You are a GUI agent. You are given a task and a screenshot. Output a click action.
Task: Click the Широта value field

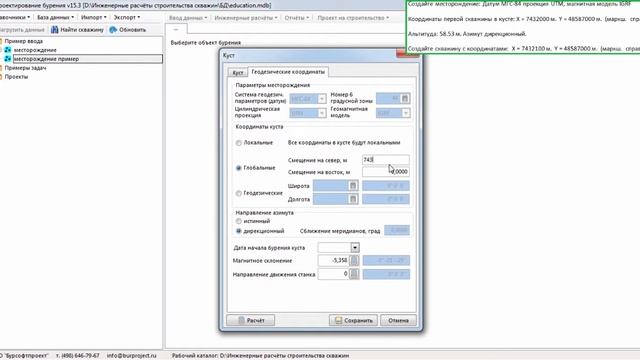(331, 186)
